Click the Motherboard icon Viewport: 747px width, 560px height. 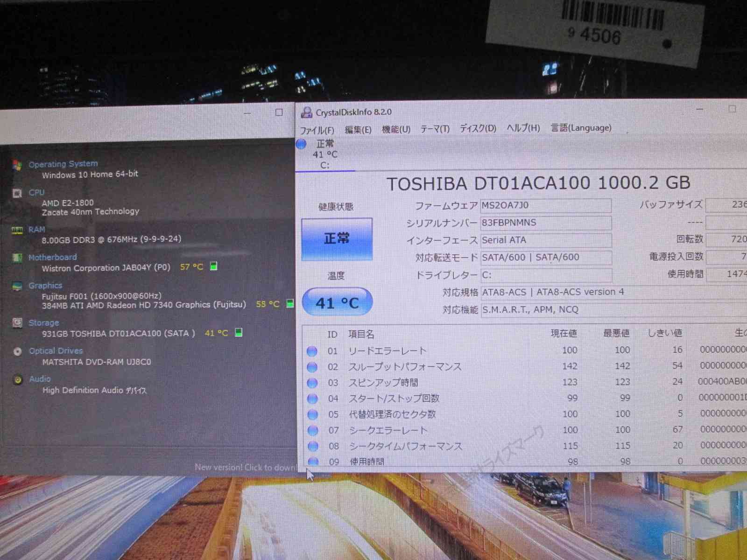tap(17, 258)
